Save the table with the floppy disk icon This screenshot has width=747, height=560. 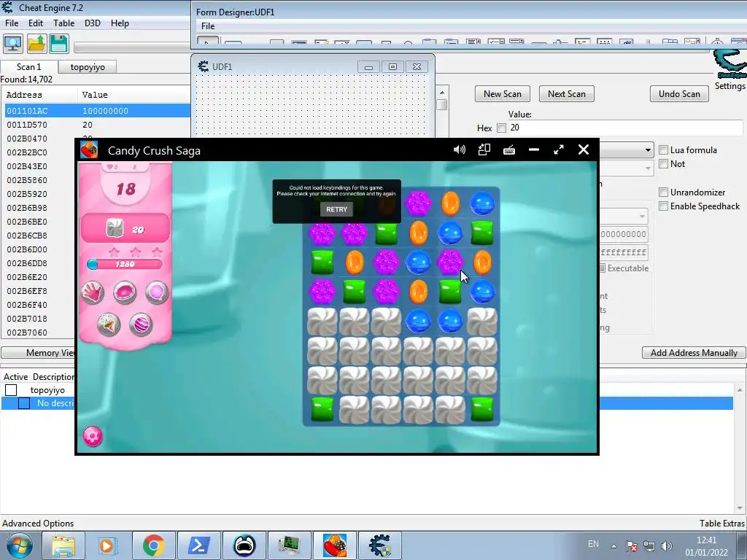(x=59, y=44)
